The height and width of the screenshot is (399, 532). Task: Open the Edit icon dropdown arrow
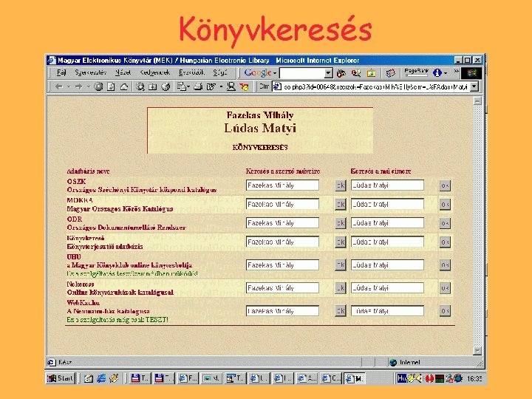point(221,87)
